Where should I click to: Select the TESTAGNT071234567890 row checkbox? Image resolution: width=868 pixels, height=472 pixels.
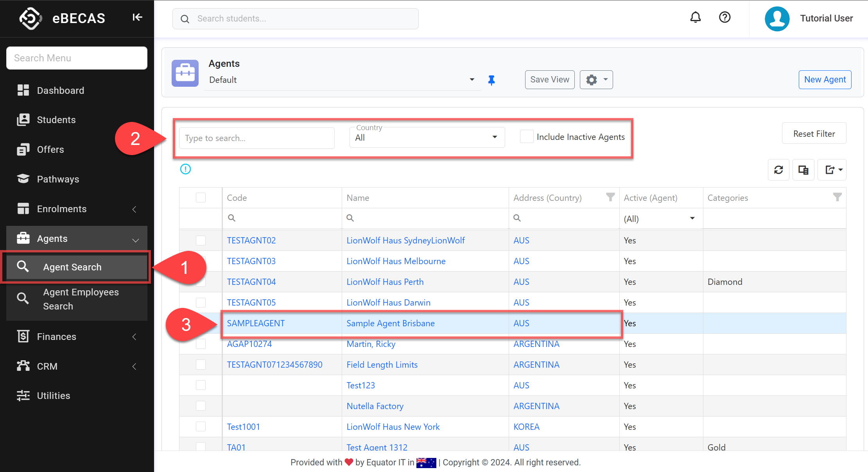(201, 365)
